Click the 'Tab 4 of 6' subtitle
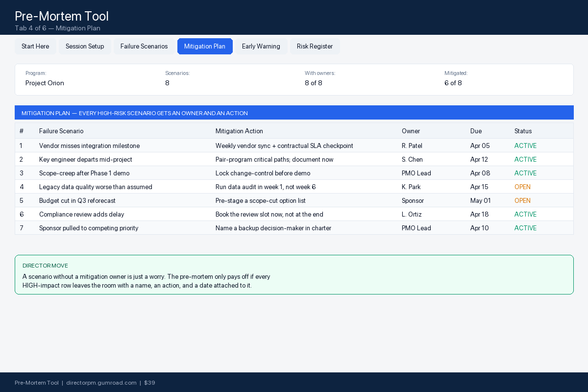Screen dimensions: 588x392 (x=57, y=28)
